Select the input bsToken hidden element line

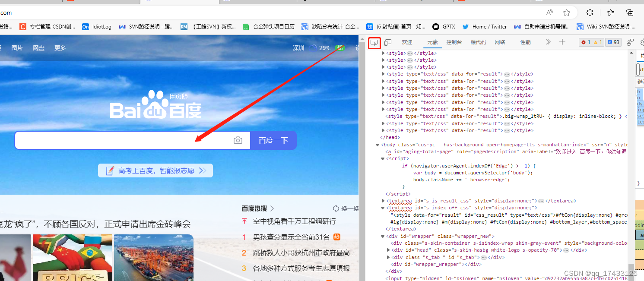(506, 278)
